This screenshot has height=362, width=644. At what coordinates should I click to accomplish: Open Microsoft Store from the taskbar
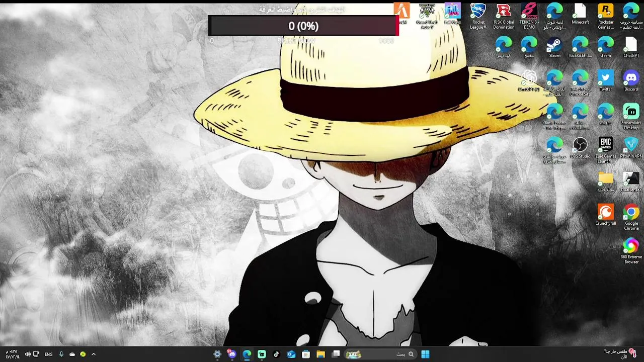306,354
